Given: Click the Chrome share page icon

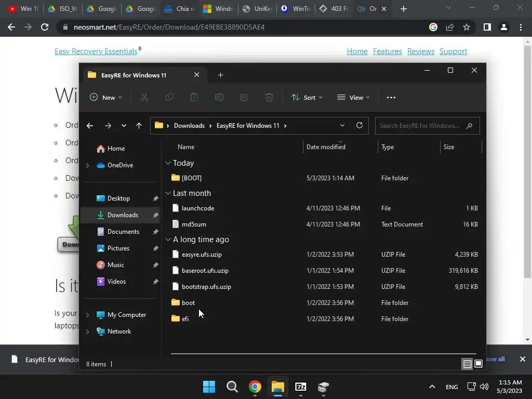Looking at the screenshot, I should 450,27.
